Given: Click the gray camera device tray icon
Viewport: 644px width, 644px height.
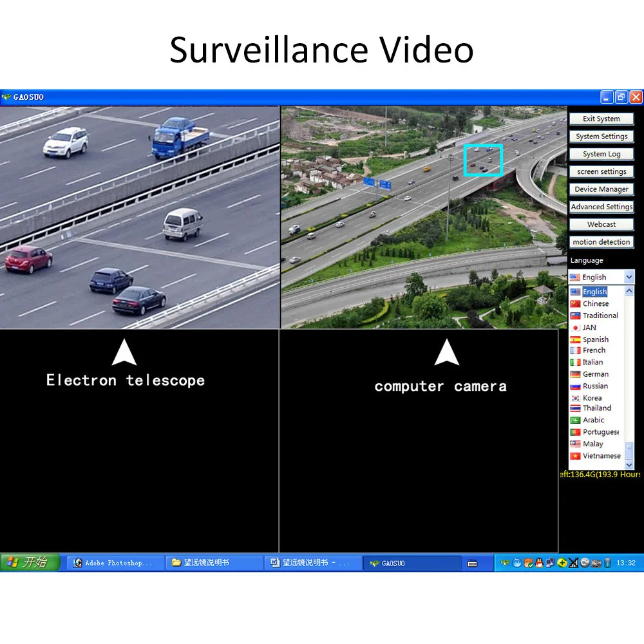Looking at the screenshot, I should 596,563.
